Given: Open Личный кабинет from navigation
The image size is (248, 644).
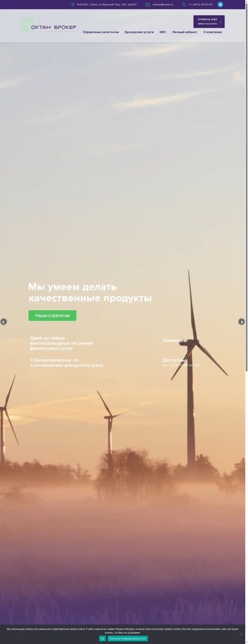Looking at the screenshot, I should pyautogui.click(x=185, y=32).
